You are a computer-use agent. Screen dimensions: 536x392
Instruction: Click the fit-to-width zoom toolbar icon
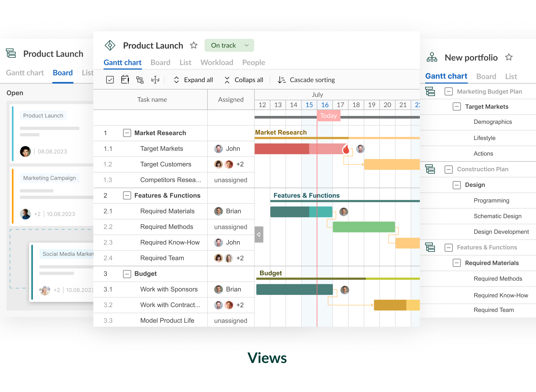pyautogui.click(x=155, y=80)
